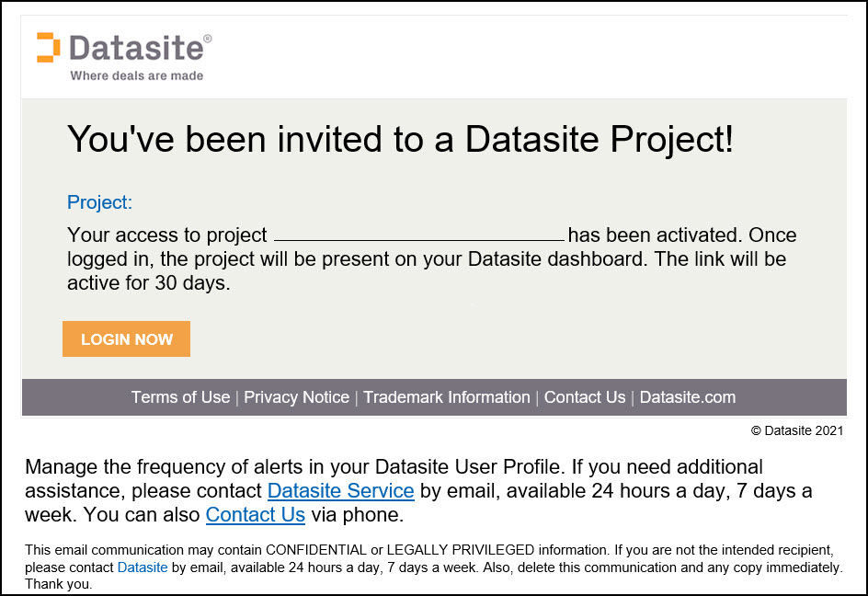This screenshot has width=868, height=596.
Task: Click the Datasite link in the fine print
Action: [143, 567]
